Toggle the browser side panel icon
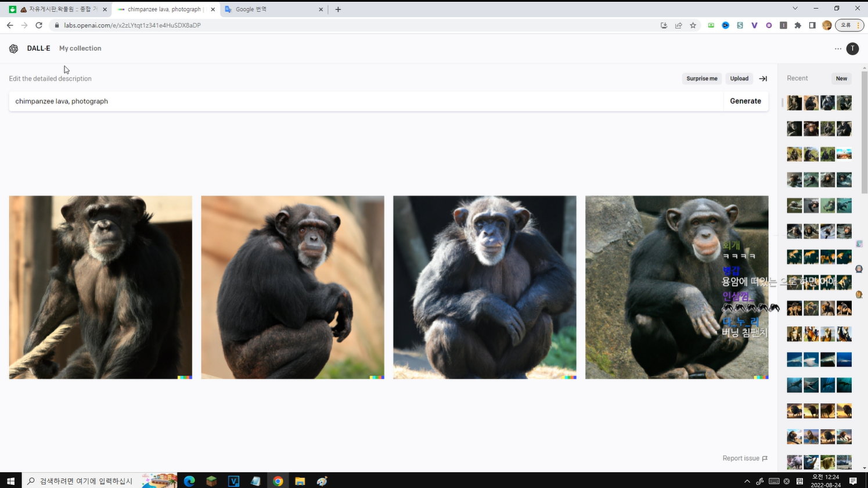This screenshot has height=488, width=868. click(812, 26)
